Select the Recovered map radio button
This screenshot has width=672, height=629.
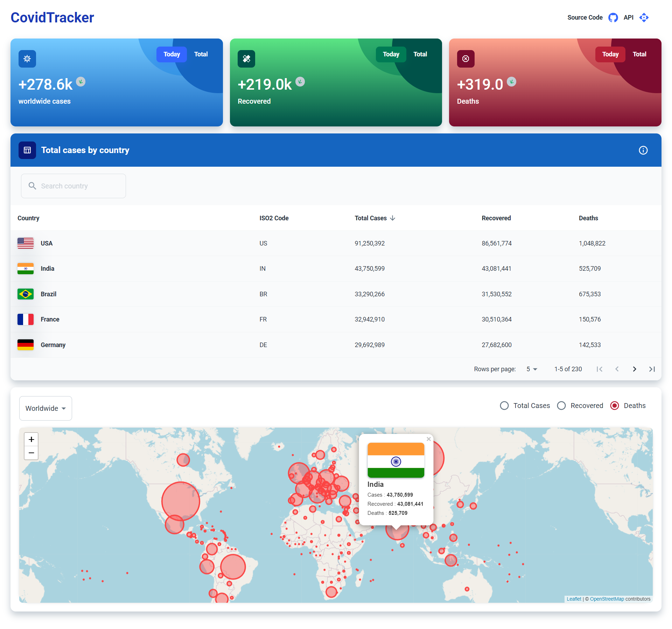[561, 406]
